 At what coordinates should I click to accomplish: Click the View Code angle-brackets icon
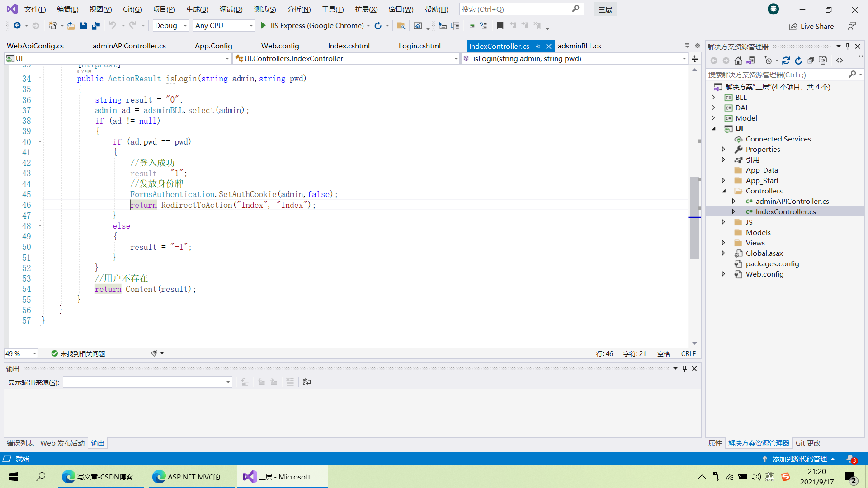click(840, 61)
